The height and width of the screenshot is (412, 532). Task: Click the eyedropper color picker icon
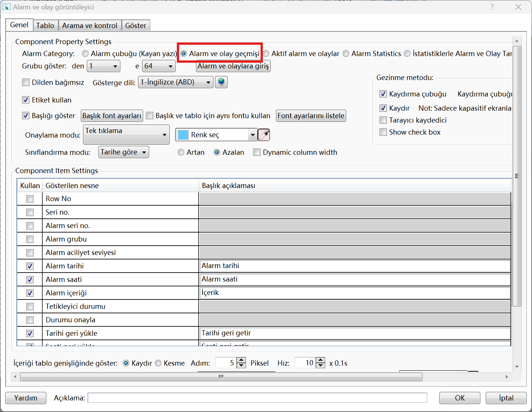(x=264, y=135)
